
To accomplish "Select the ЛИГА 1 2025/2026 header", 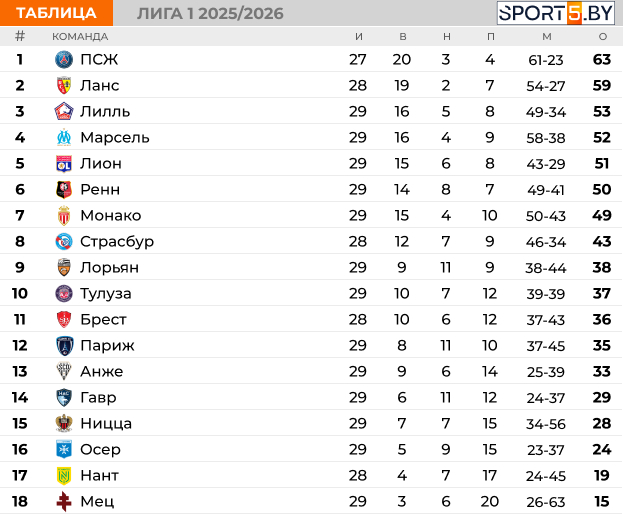I will [x=209, y=13].
